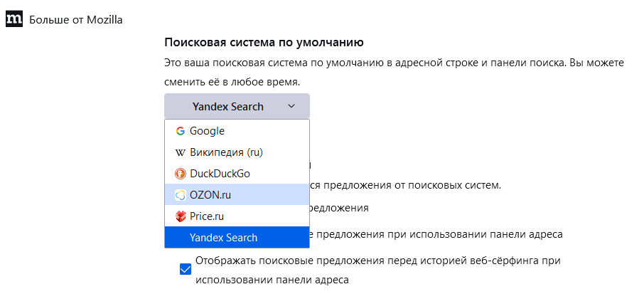Click the chevron arrow on search engine dropdown

291,107
